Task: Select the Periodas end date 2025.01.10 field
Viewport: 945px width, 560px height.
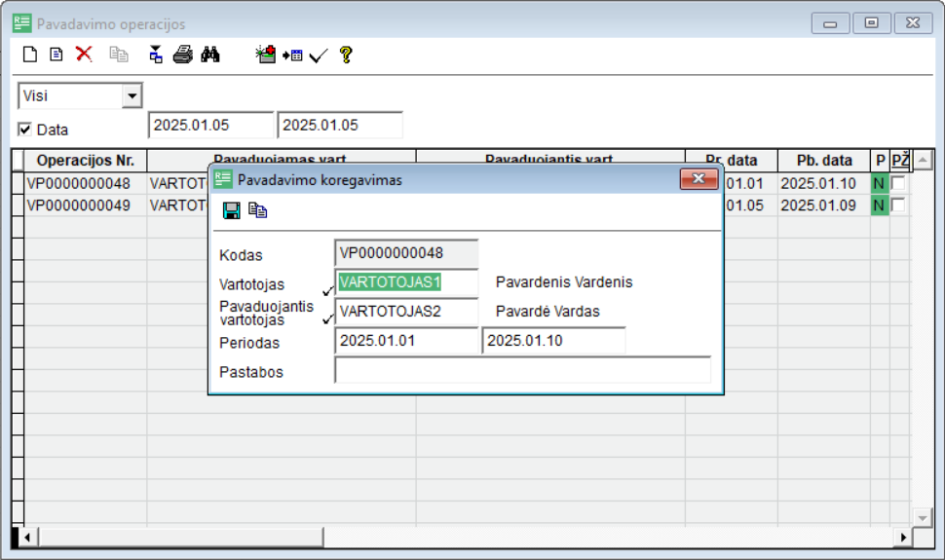Action: (553, 341)
